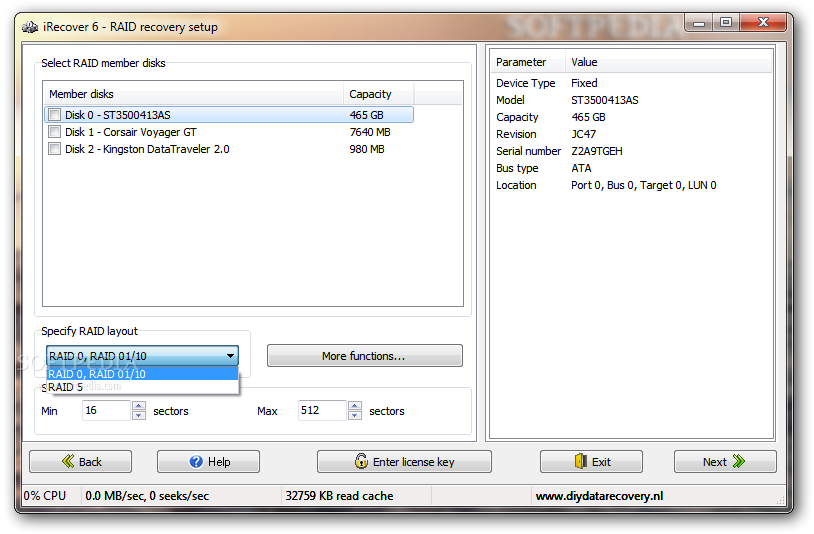Check the Disk 1 - Corsair Voyager GT checkbox
Image resolution: width=814 pixels, height=534 pixels.
[x=55, y=132]
